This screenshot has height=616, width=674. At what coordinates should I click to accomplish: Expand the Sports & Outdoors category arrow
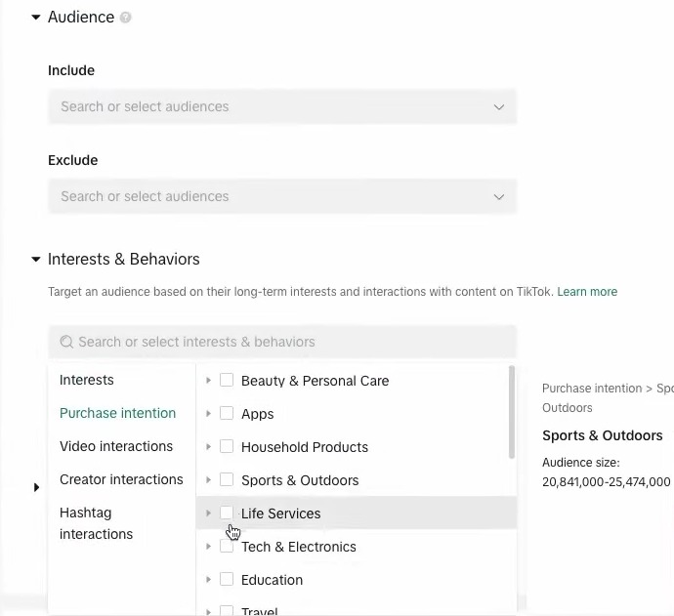(x=208, y=480)
